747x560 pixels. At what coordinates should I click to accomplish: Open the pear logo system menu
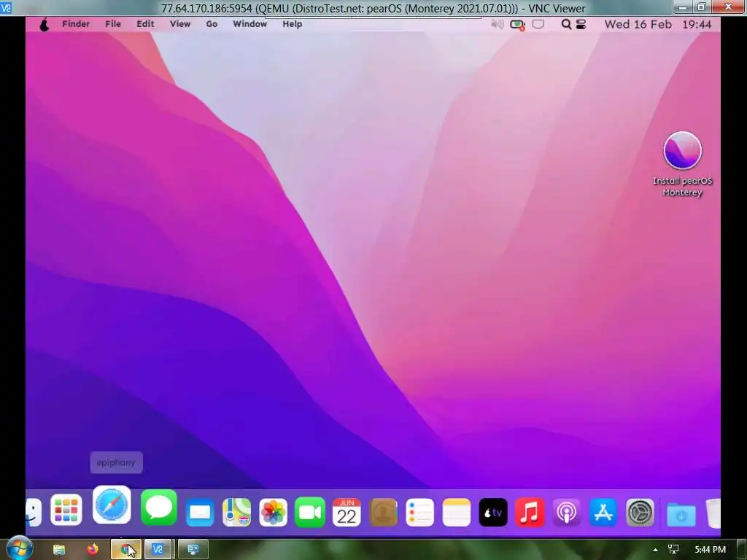coord(44,24)
